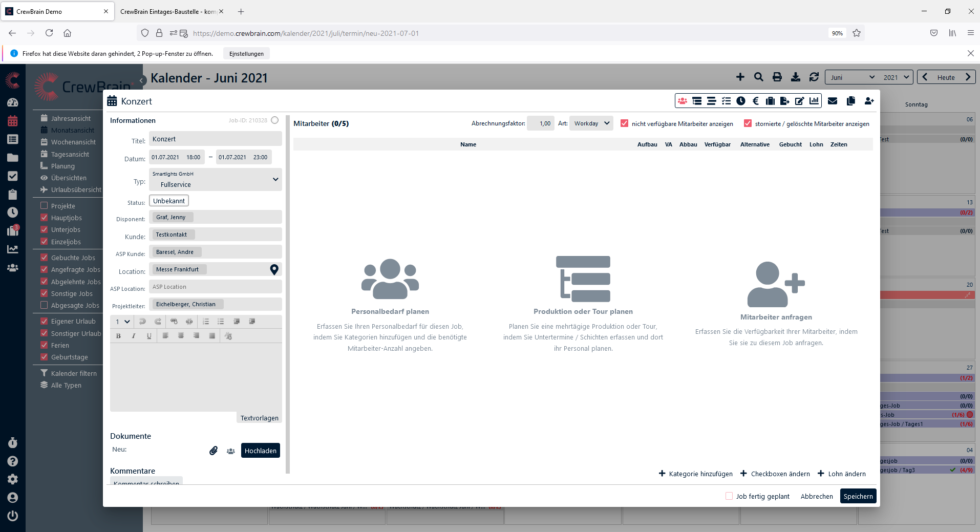Expand the Typ dropdown showing Fullservice
Viewport: 980px width, 532px height.
[215, 180]
